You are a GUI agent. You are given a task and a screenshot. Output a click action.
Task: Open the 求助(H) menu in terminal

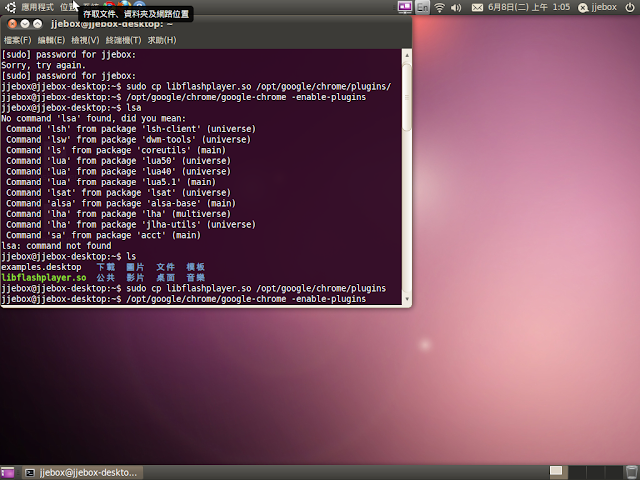point(162,40)
